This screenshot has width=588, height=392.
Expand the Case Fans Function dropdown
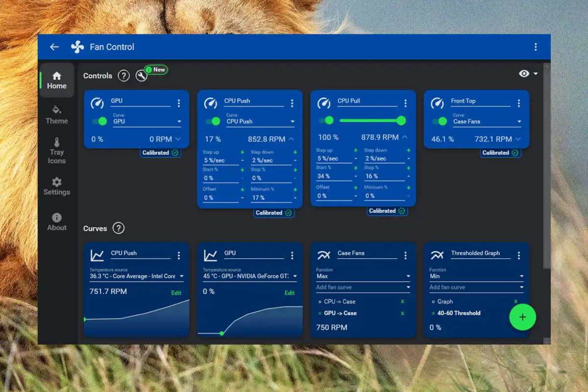(x=363, y=276)
